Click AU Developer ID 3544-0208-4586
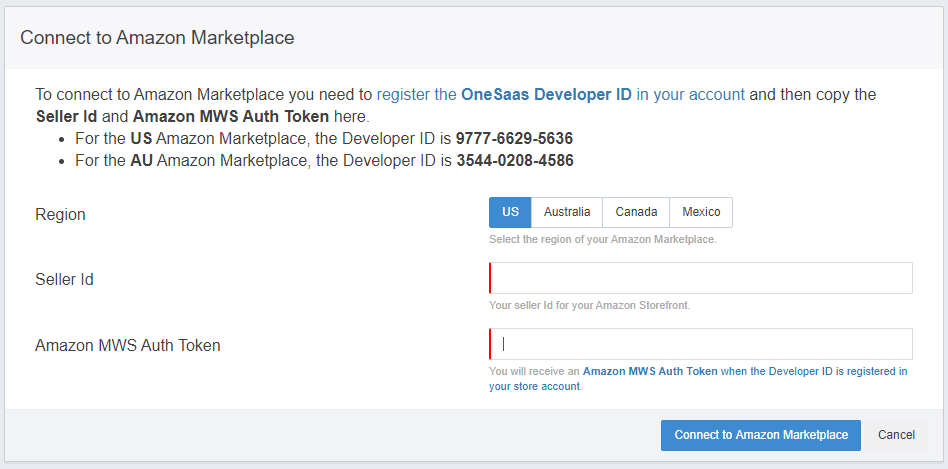This screenshot has width=948, height=469. click(515, 160)
